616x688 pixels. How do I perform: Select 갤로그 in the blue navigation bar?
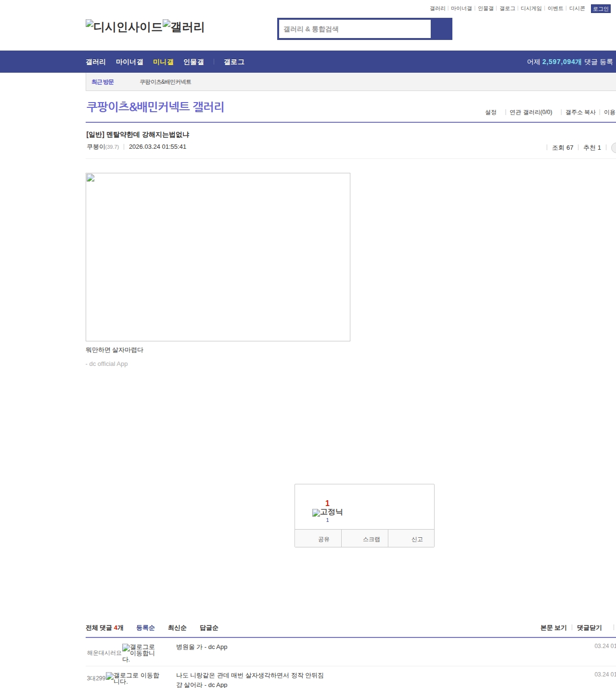click(x=234, y=62)
